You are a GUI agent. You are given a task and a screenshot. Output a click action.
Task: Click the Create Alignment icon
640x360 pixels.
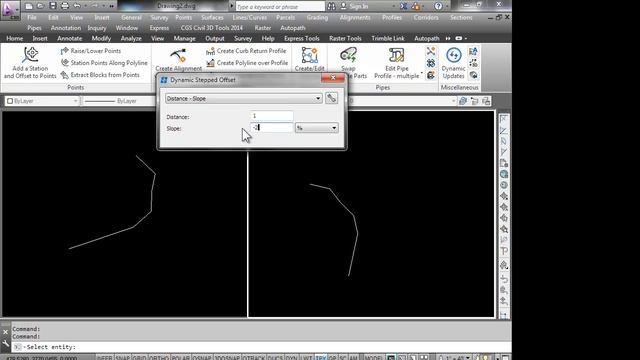click(x=178, y=56)
